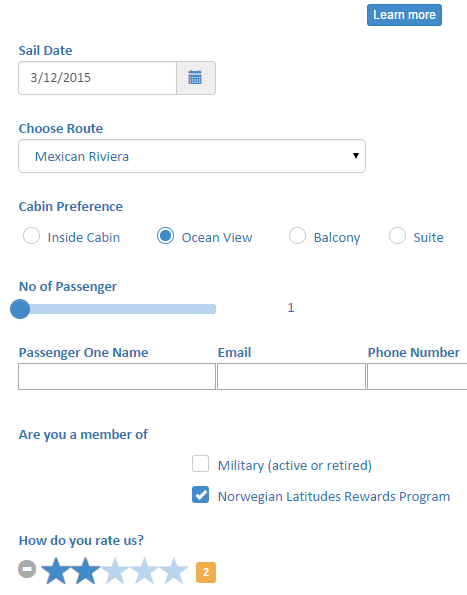The height and width of the screenshot is (595, 467).
Task: Set rating to five stars
Action: point(174,570)
